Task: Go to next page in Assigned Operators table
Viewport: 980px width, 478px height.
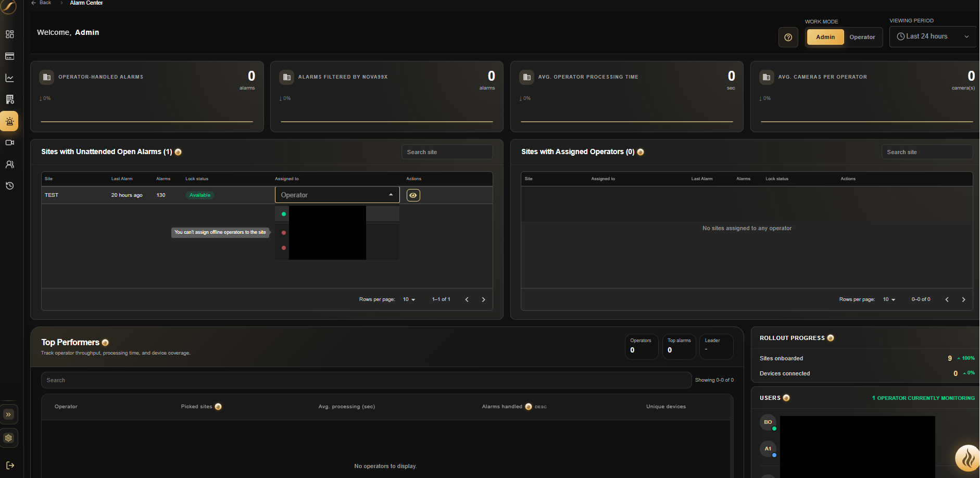Action: click(963, 299)
